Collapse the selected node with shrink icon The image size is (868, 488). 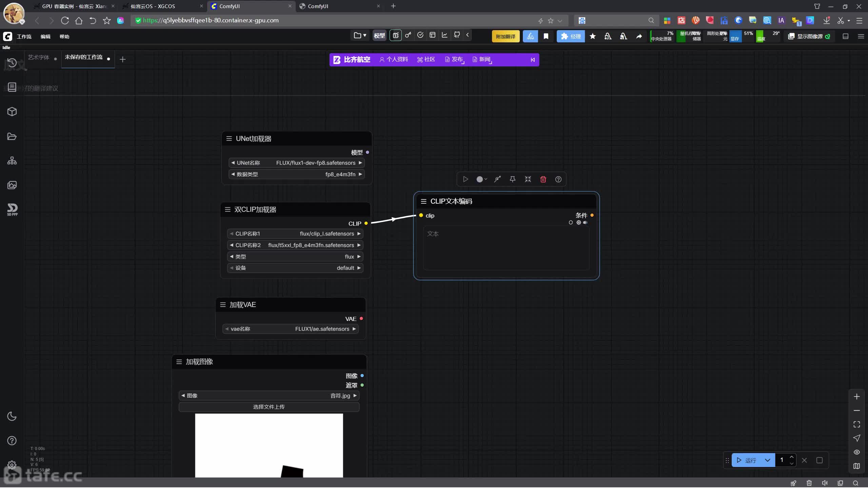(x=528, y=179)
